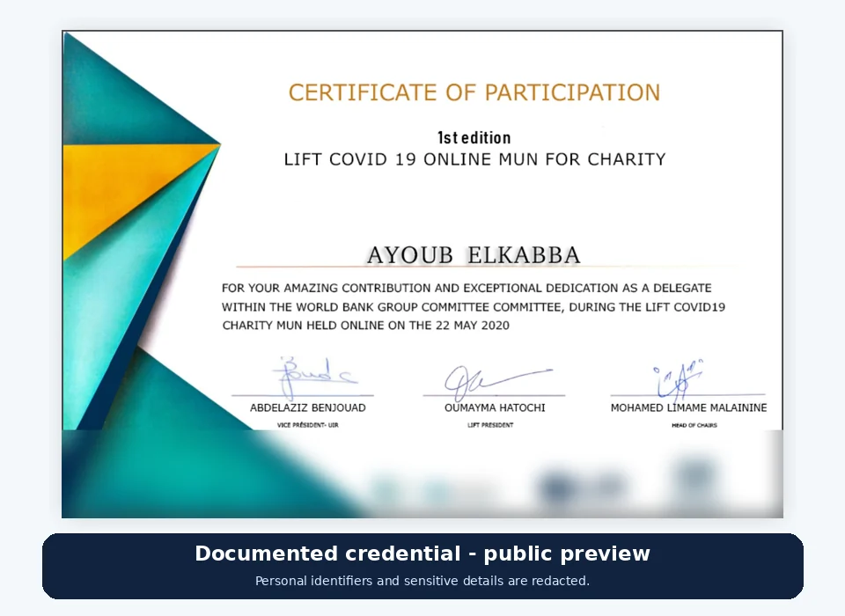Click the "LIFT COVID 19 ONLINE MUN FOR CHARITY" line
This screenshot has width=845, height=616.
474,159
